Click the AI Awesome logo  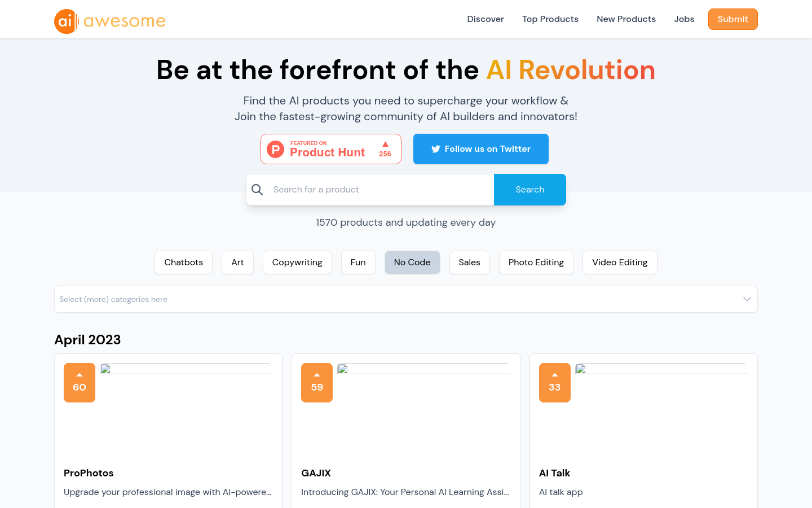pos(110,21)
